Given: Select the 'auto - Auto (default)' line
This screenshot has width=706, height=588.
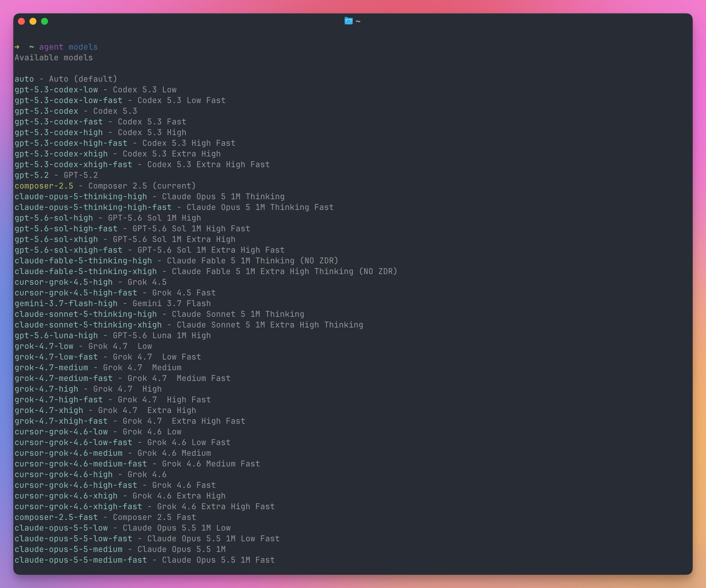Looking at the screenshot, I should tap(66, 79).
